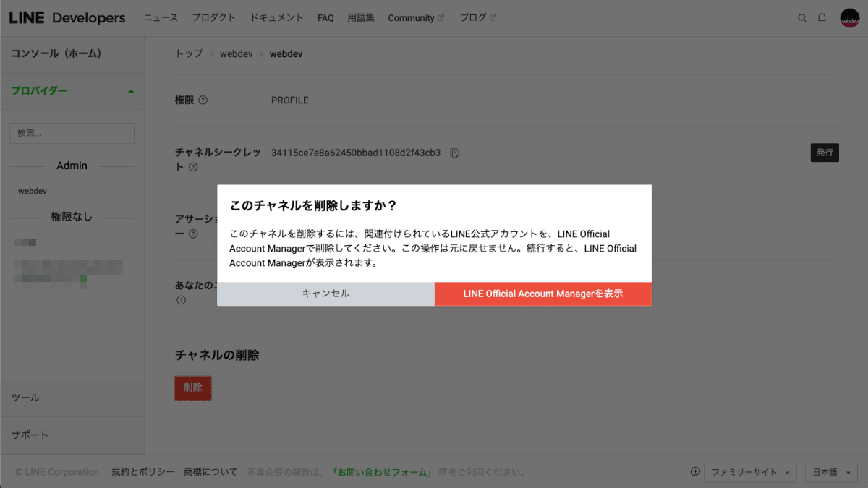Open the 日本語 language dropdown
The image size is (868, 488).
pos(831,472)
